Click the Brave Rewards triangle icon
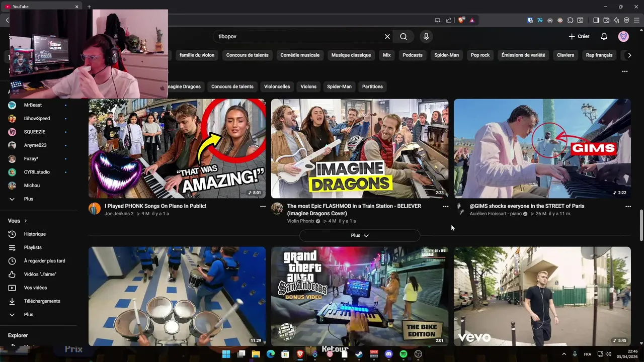The width and height of the screenshot is (644, 362). pyautogui.click(x=472, y=20)
